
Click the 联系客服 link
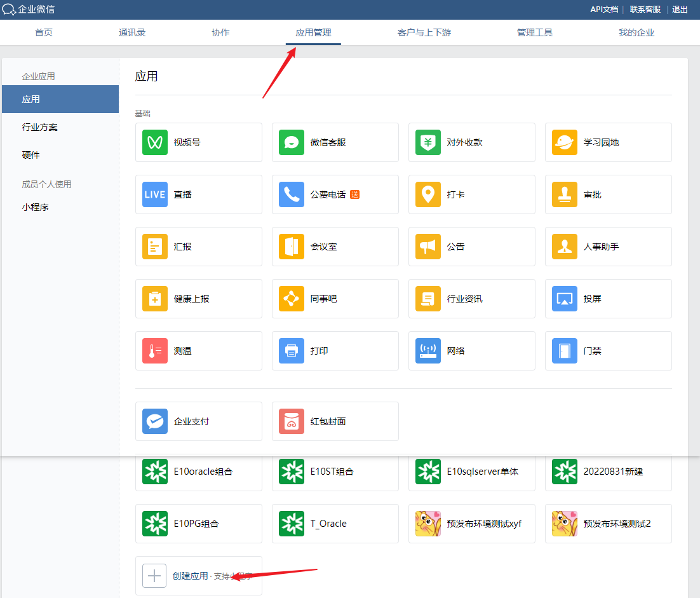(645, 10)
